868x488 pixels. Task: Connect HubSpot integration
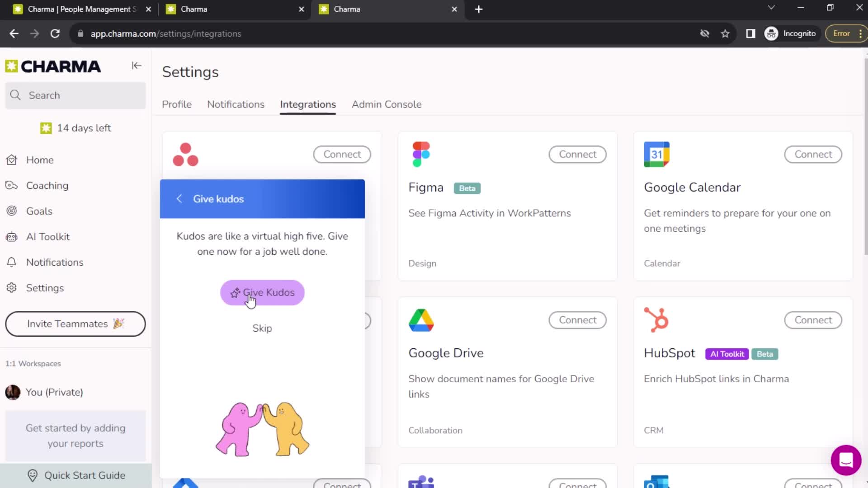(813, 320)
